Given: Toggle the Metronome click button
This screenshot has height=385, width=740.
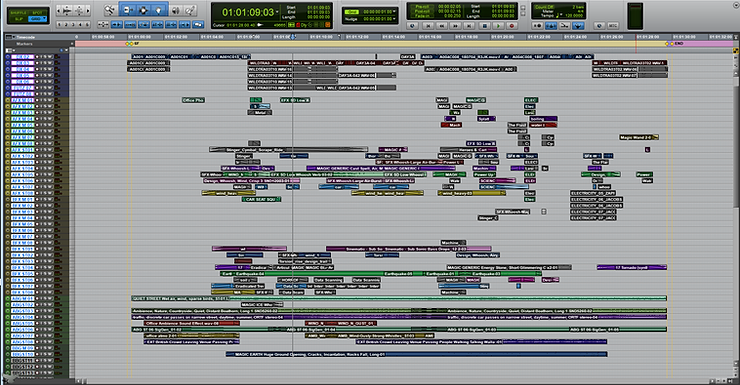Looking at the screenshot, I should [551, 25].
